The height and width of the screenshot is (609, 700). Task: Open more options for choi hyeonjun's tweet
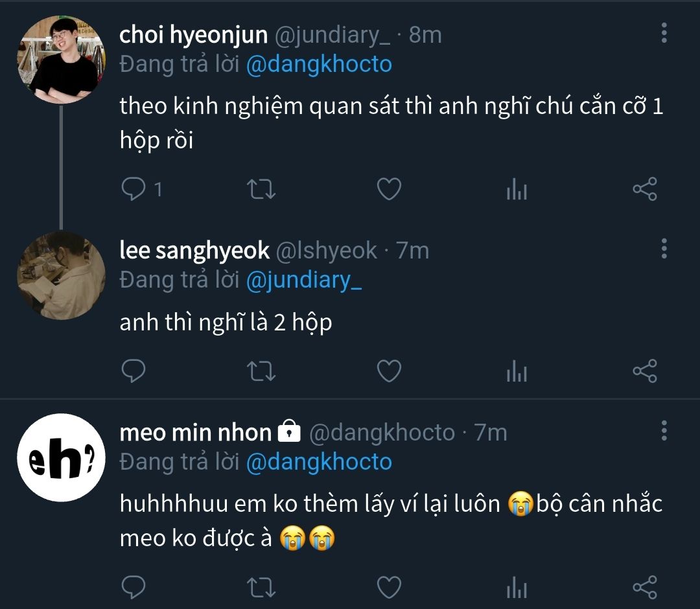click(664, 32)
